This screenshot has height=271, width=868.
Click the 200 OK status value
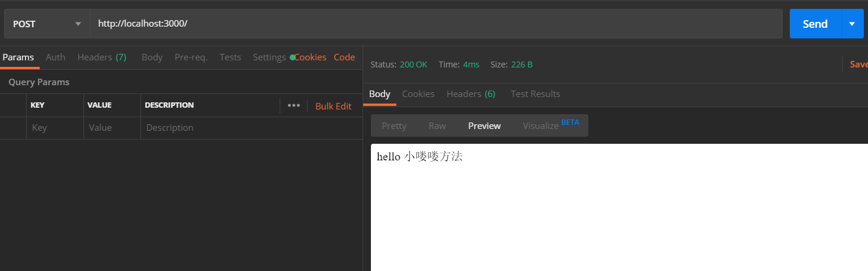coord(414,64)
